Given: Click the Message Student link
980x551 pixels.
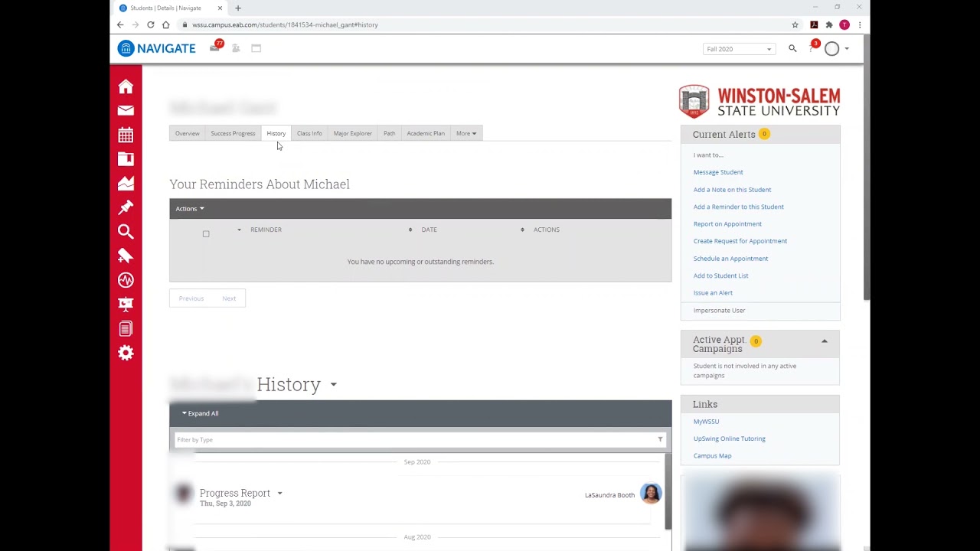Looking at the screenshot, I should point(718,172).
